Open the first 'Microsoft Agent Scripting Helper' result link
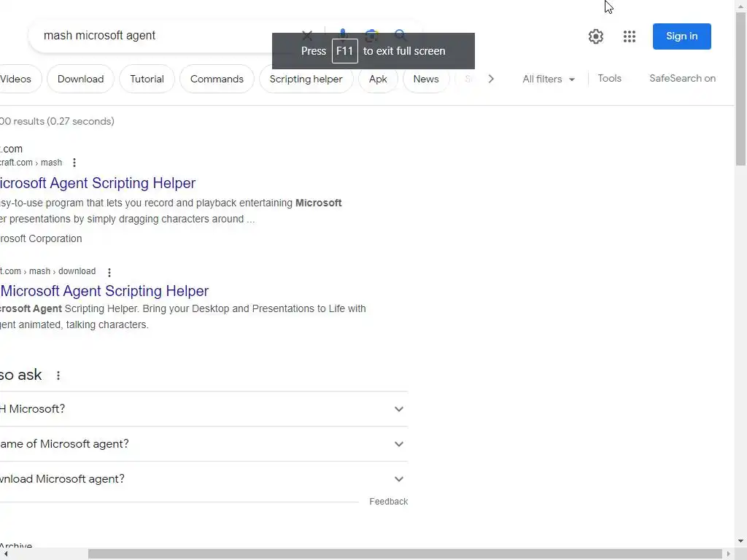The image size is (747, 560). pos(98,183)
